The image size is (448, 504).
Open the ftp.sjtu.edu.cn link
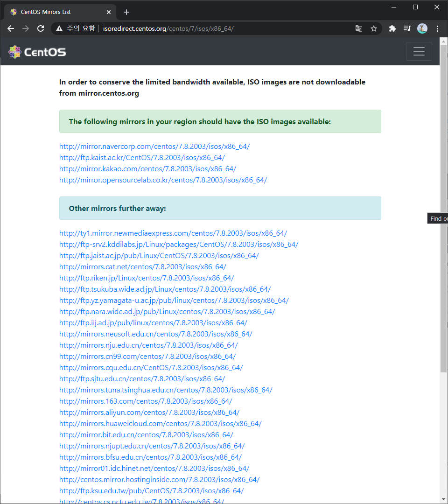pos(142,379)
